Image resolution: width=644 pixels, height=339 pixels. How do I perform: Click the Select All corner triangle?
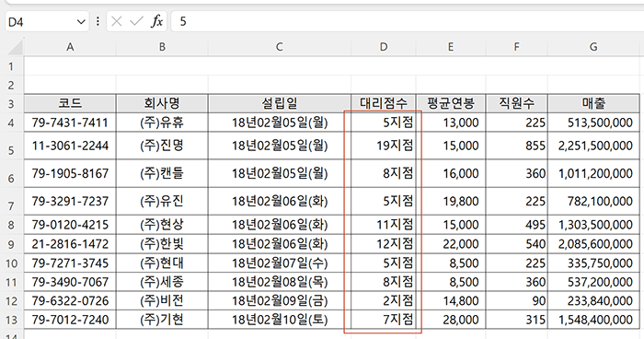click(15, 46)
